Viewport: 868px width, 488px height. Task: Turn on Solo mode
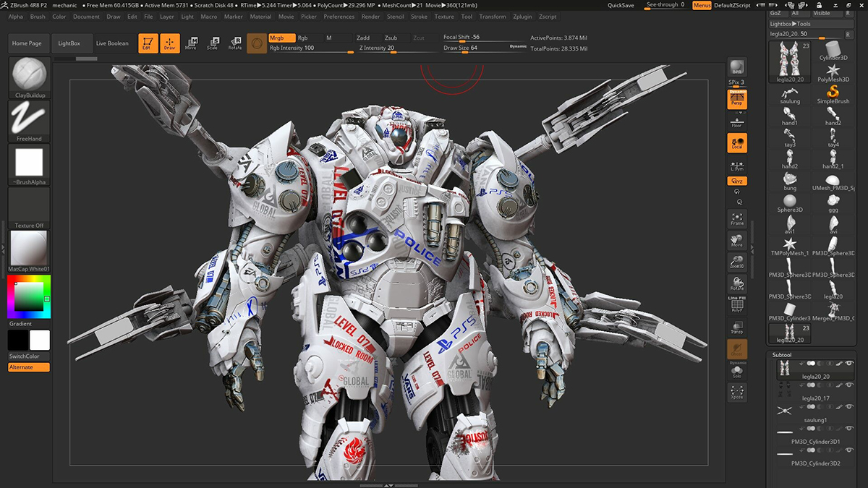[737, 371]
